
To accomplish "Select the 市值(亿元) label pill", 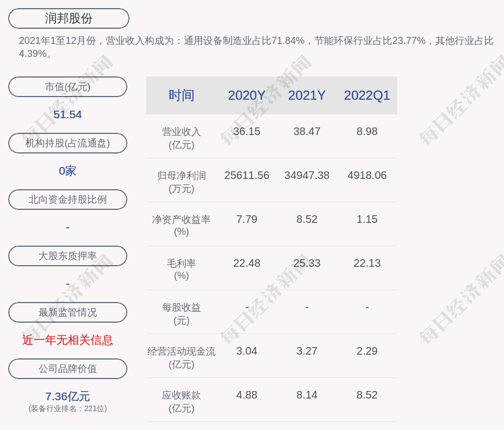I will [x=68, y=87].
